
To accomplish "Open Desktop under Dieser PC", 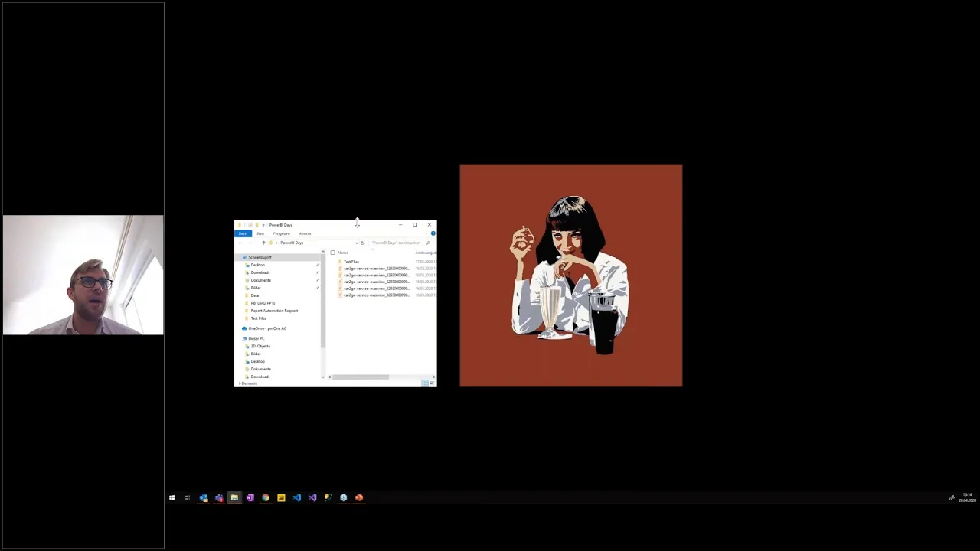I will (258, 361).
